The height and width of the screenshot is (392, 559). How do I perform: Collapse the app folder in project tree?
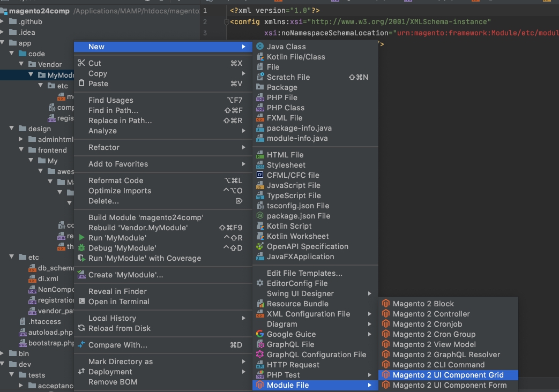[3, 43]
